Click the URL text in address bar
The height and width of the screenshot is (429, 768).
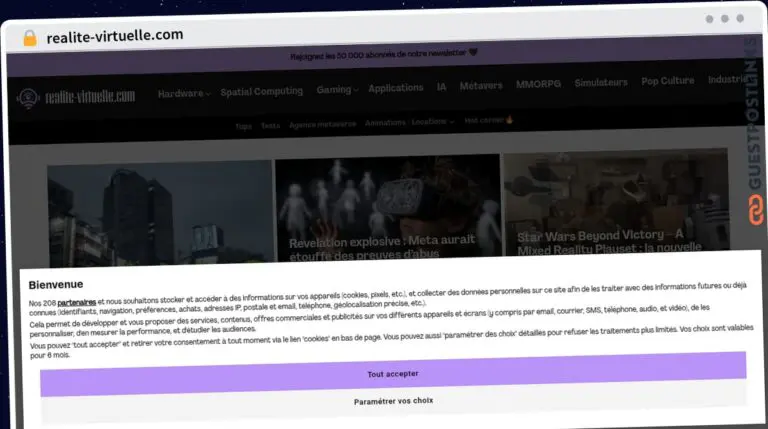[115, 35]
